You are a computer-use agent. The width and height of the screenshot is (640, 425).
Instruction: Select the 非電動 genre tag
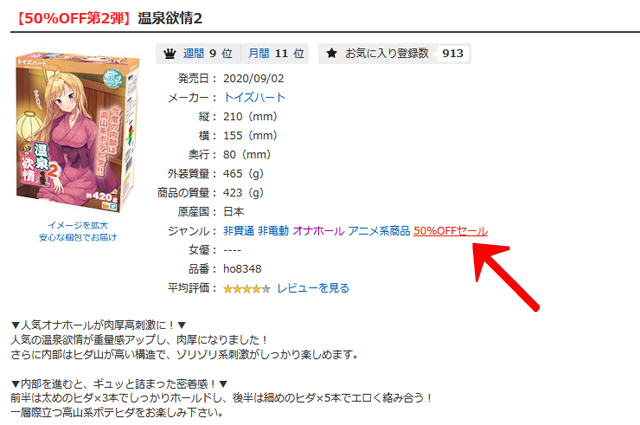coord(273,231)
